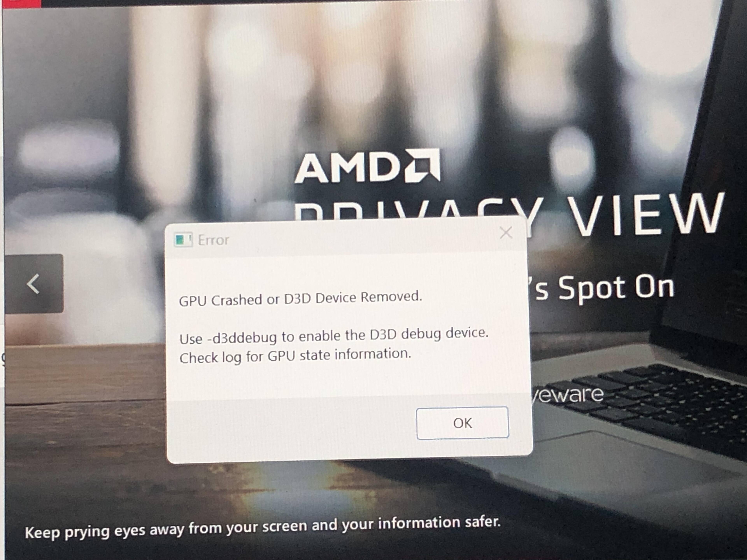Viewport: 747px width, 560px height.
Task: Select the red AMD tab in top corner
Action: pos(20,3)
